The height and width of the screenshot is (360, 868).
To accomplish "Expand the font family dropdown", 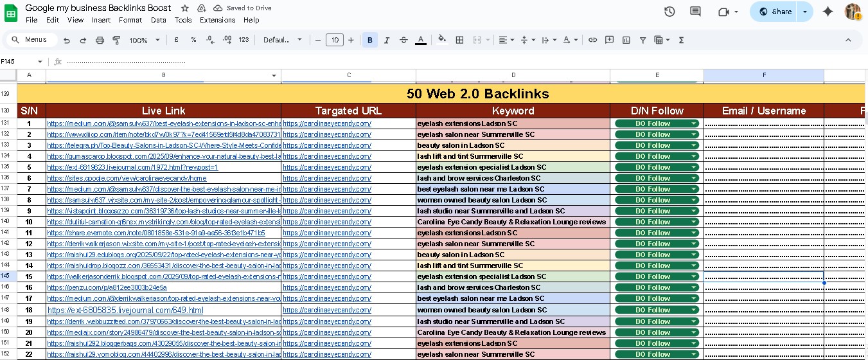I will (283, 40).
